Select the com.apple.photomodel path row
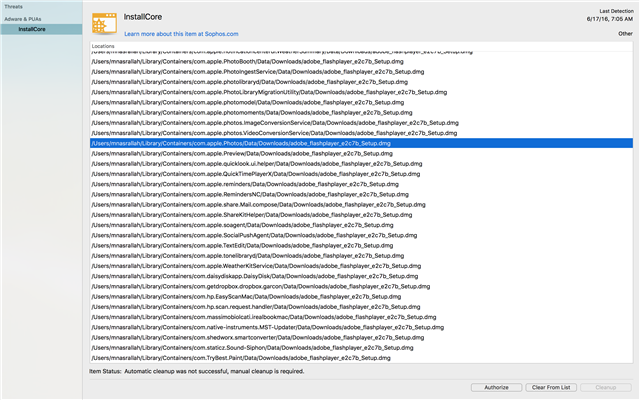This screenshot has height=400, width=640. pos(361,102)
